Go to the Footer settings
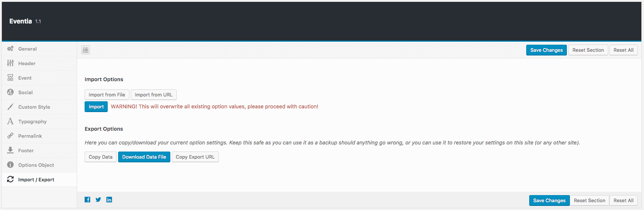 26,150
